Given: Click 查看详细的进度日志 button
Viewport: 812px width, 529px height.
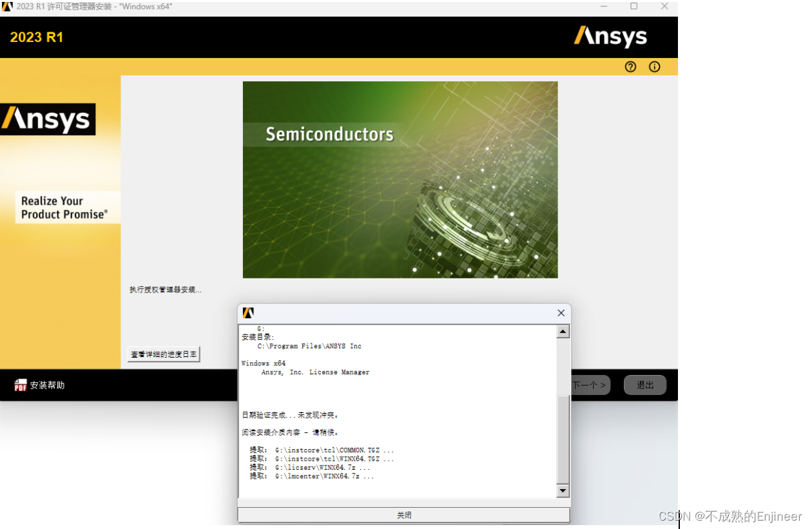Looking at the screenshot, I should (164, 354).
